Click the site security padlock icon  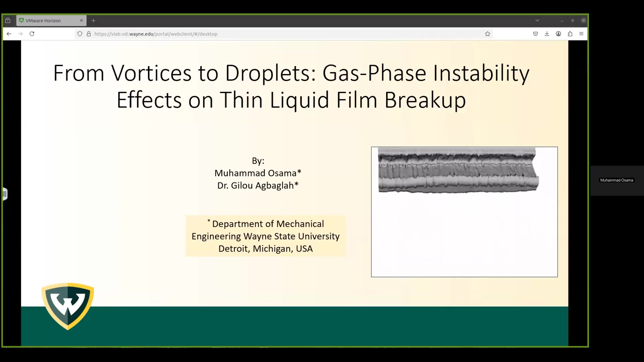click(x=89, y=34)
